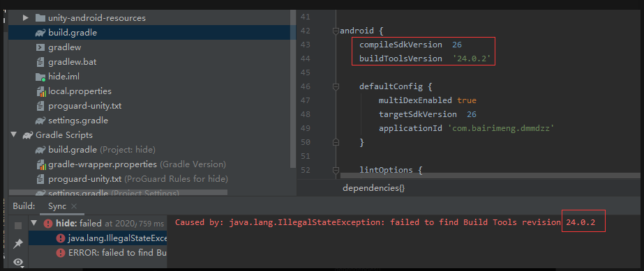
Task: Click the stop build square icon
Action: click(18, 226)
